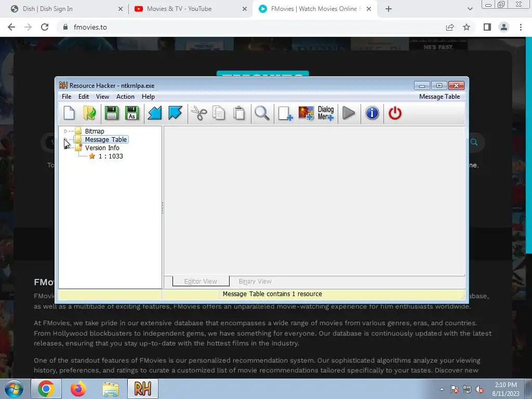Viewport: 532px width, 399px height.
Task: Close the FMovies browser tab
Action: point(369,9)
